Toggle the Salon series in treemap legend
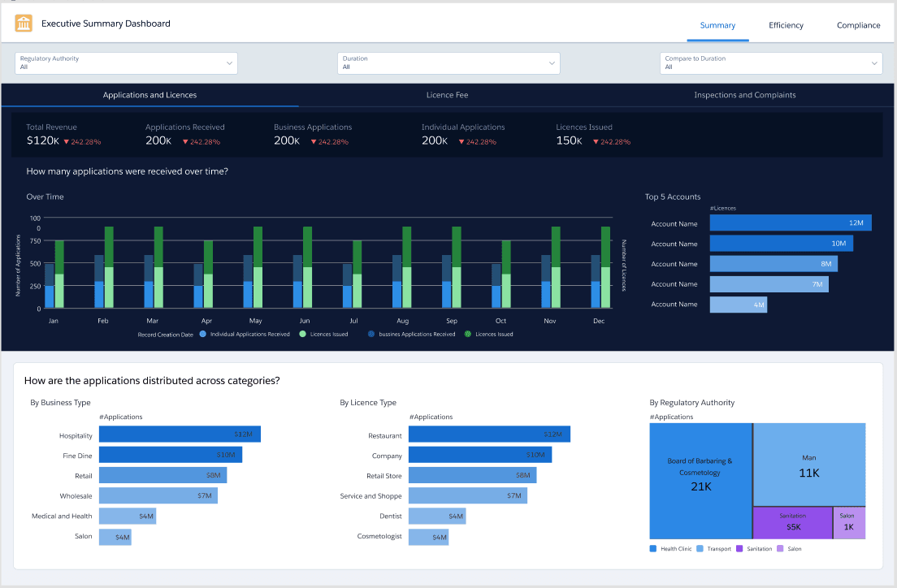This screenshot has width=897, height=588. (x=781, y=548)
